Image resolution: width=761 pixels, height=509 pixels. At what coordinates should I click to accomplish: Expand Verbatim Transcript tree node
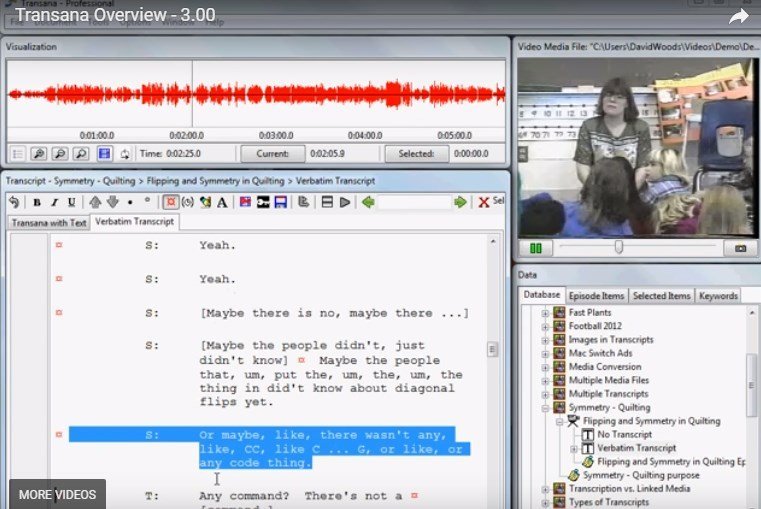coord(574,449)
